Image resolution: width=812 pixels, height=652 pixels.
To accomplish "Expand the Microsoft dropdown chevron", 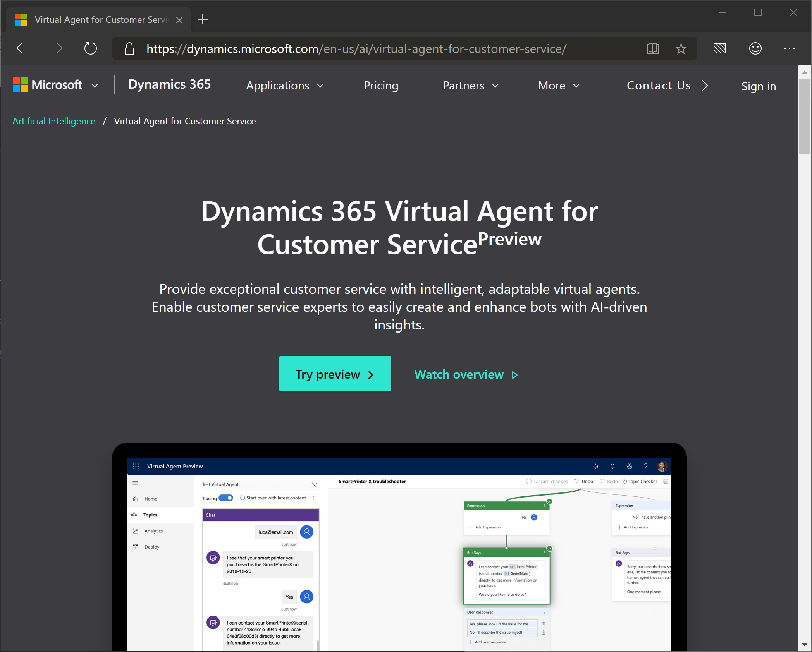I will 95,86.
